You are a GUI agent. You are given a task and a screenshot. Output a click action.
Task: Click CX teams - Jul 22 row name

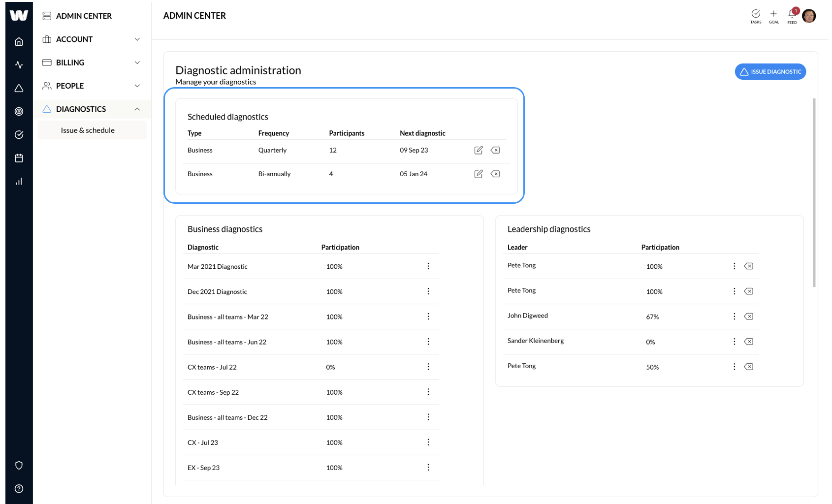tap(212, 367)
